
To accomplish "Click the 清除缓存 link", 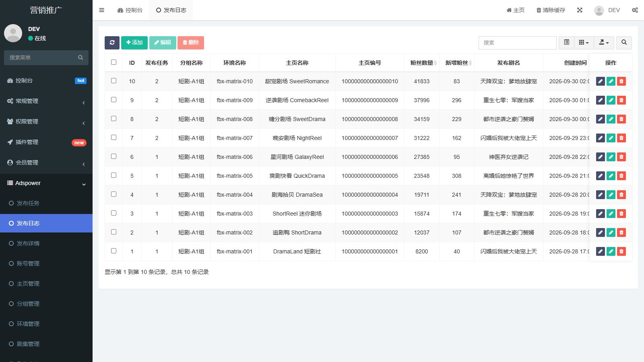I will point(551,10).
